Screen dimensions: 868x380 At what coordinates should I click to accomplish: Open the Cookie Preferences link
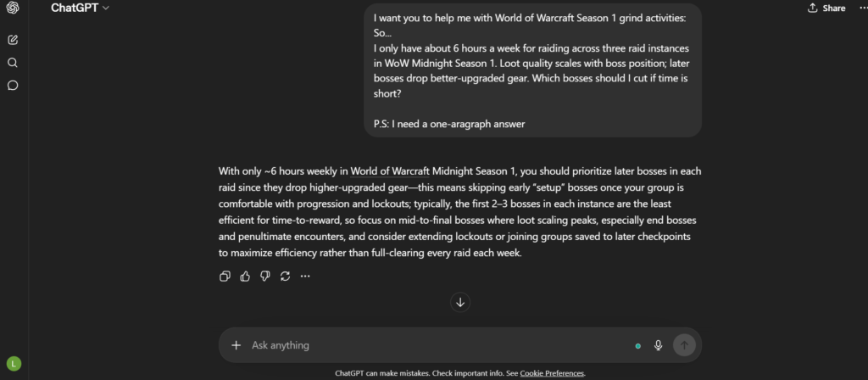[x=552, y=373]
